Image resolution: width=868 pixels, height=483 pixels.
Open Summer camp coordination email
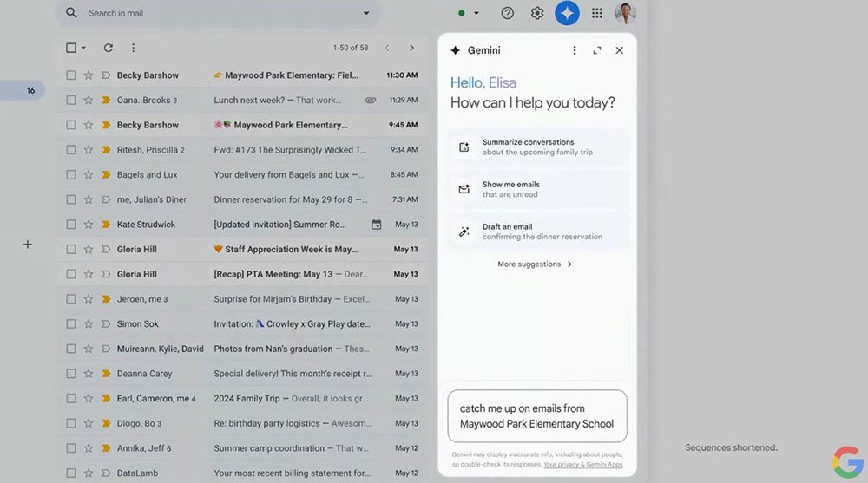tap(242, 448)
